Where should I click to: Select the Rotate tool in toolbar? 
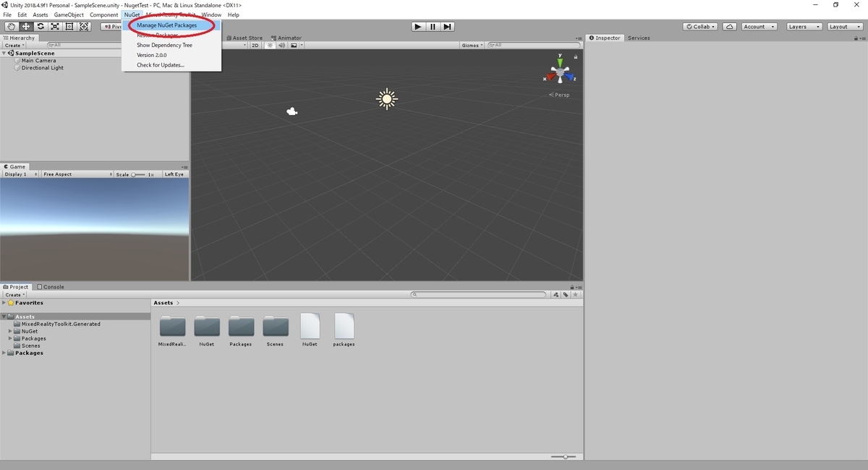pyautogui.click(x=41, y=27)
